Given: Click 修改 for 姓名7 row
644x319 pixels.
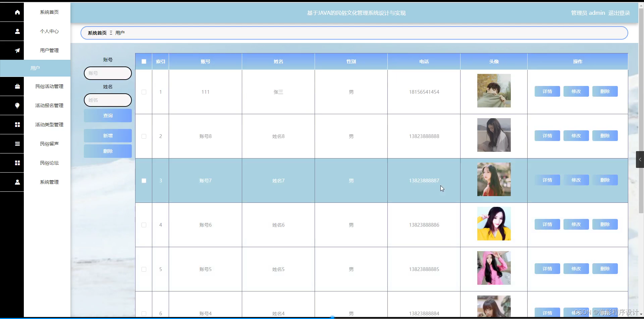Looking at the screenshot, I should [x=576, y=180].
